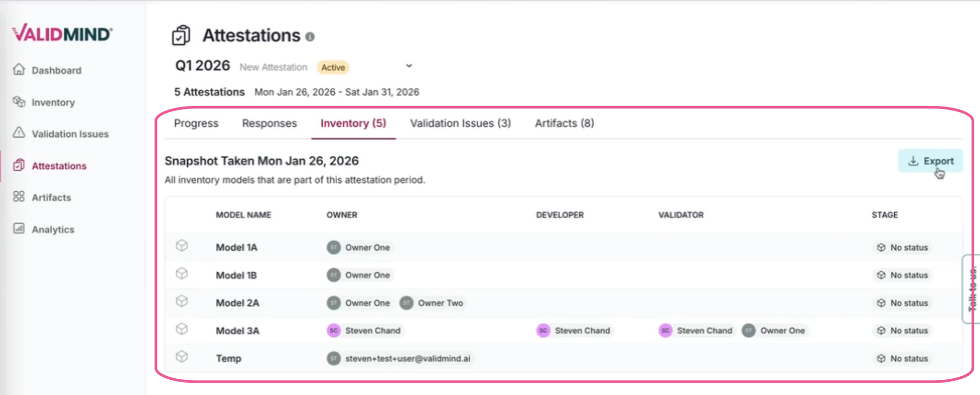Image resolution: width=980 pixels, height=395 pixels.
Task: Select Attestations in the sidebar
Action: click(59, 166)
